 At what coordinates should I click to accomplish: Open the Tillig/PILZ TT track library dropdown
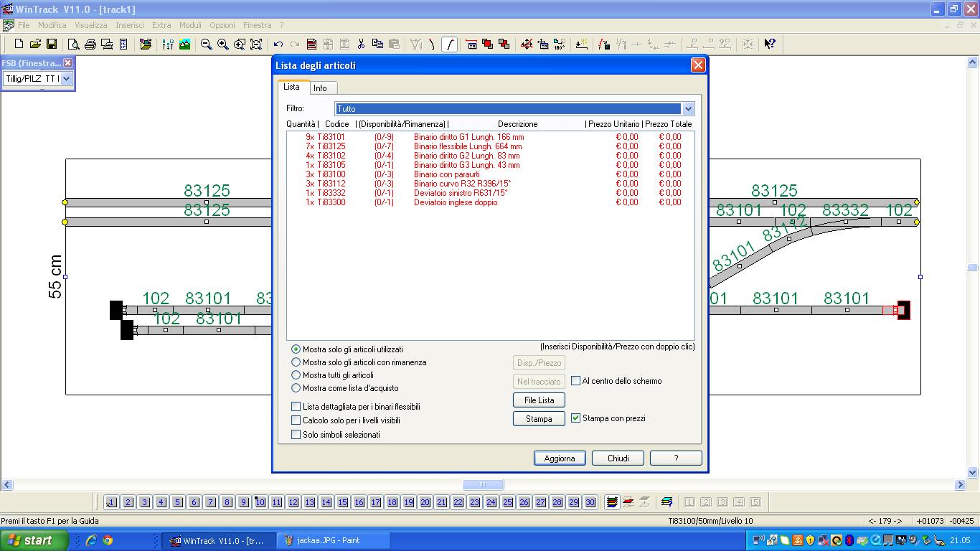click(37, 79)
